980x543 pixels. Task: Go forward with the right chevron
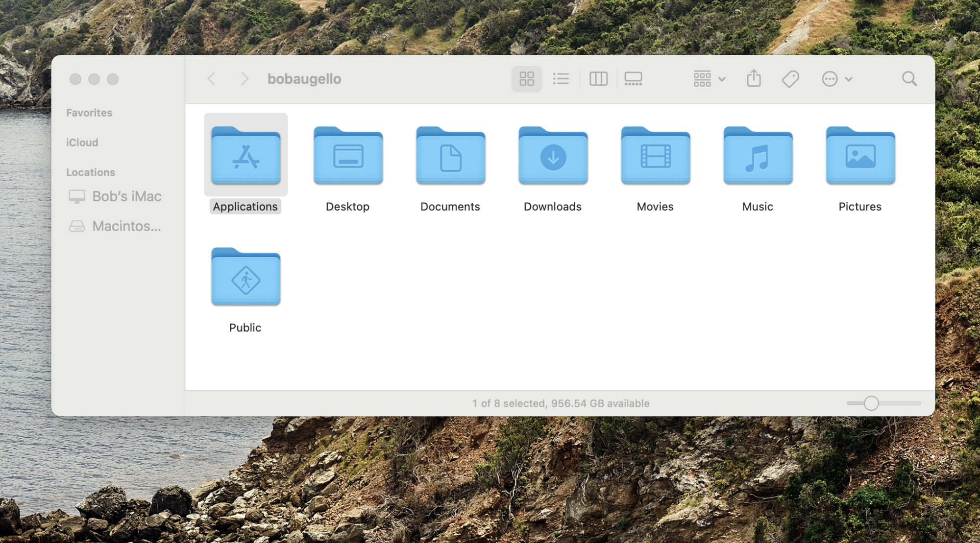click(244, 79)
